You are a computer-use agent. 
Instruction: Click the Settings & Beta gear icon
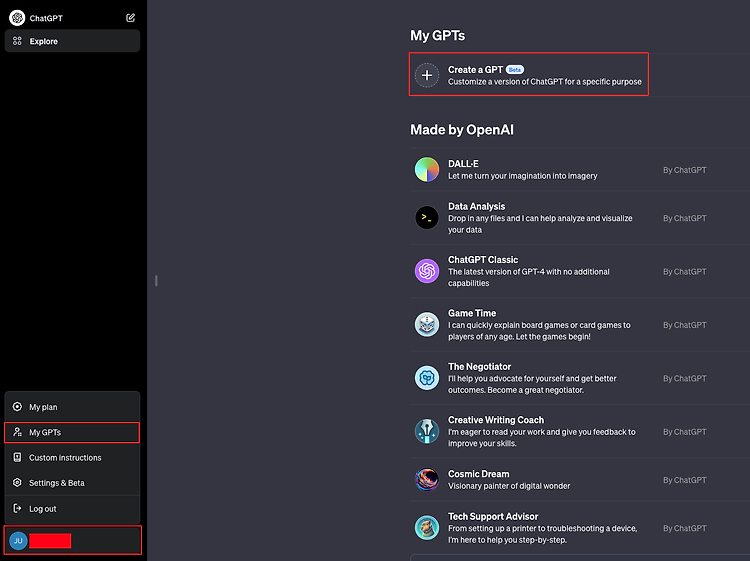coord(17,483)
